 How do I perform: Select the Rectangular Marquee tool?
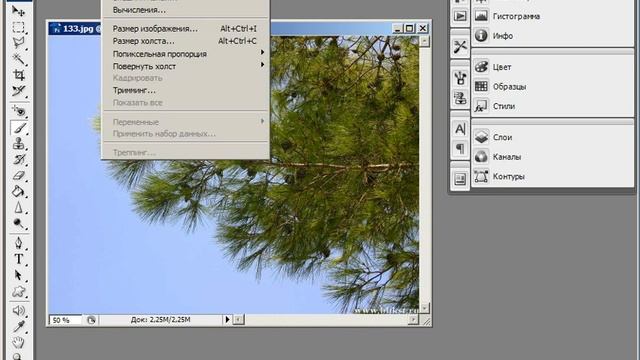tap(18, 27)
